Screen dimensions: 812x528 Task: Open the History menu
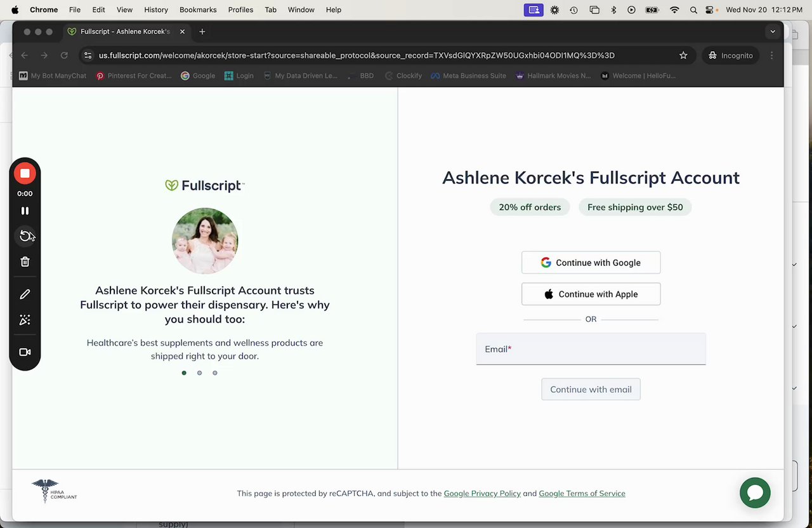coord(156,10)
